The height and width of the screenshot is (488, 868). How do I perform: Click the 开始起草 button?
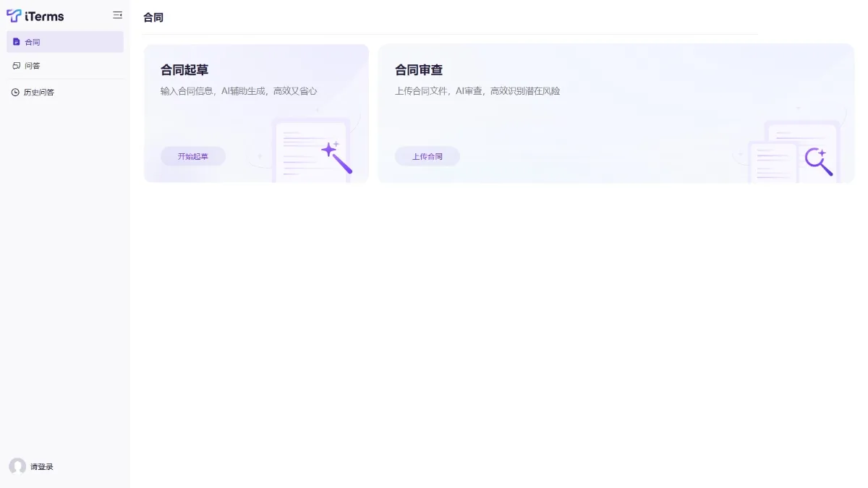tap(193, 156)
